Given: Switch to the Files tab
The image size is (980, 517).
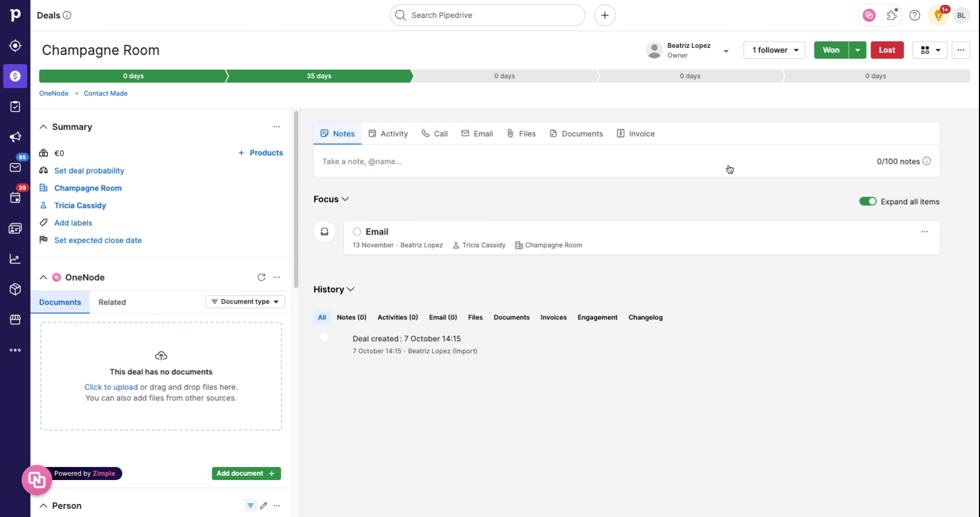Looking at the screenshot, I should pyautogui.click(x=521, y=133).
